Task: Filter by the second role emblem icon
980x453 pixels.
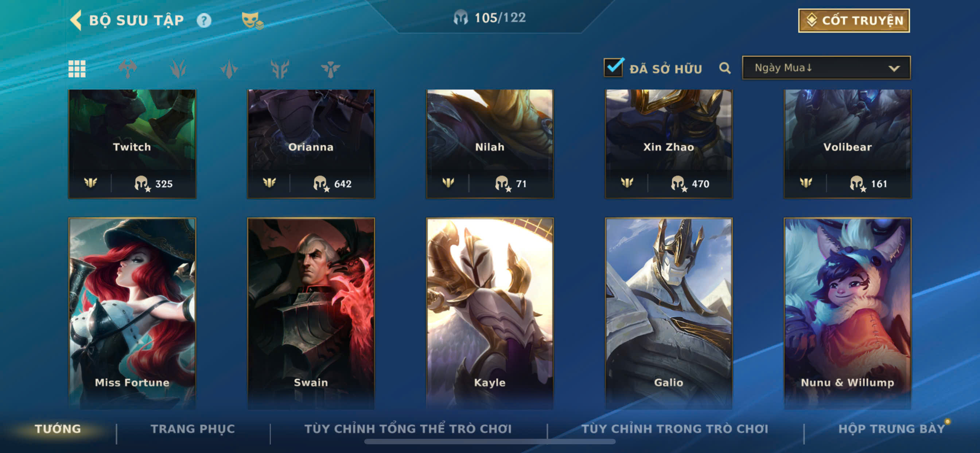Action: 178,69
